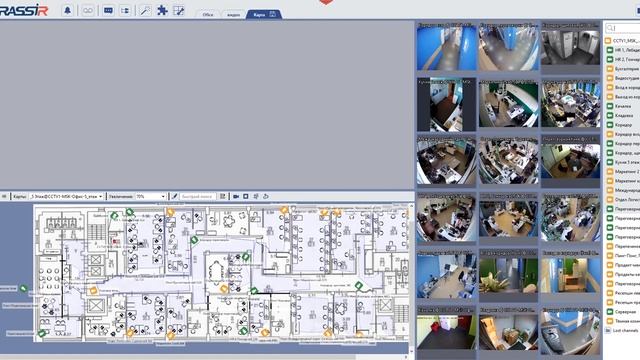Click the last icon on the map toolbar

tap(266, 196)
